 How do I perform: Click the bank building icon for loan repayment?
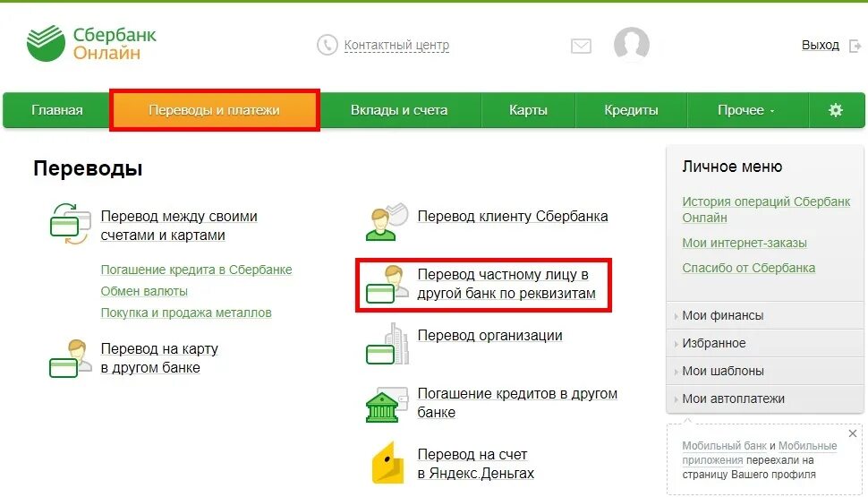[x=387, y=405]
